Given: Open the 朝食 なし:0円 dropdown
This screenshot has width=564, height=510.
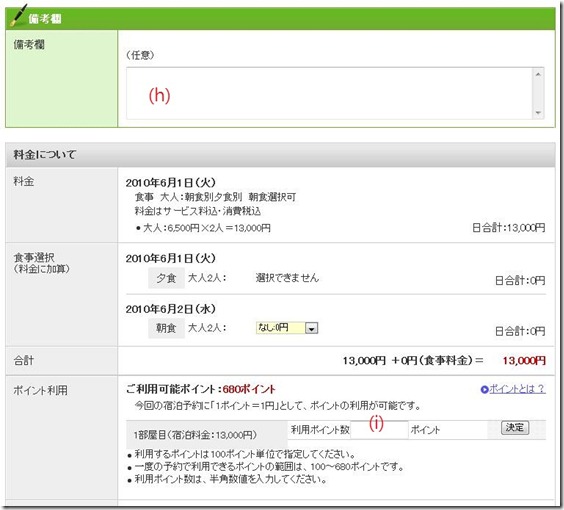Looking at the screenshot, I should pos(287,328).
